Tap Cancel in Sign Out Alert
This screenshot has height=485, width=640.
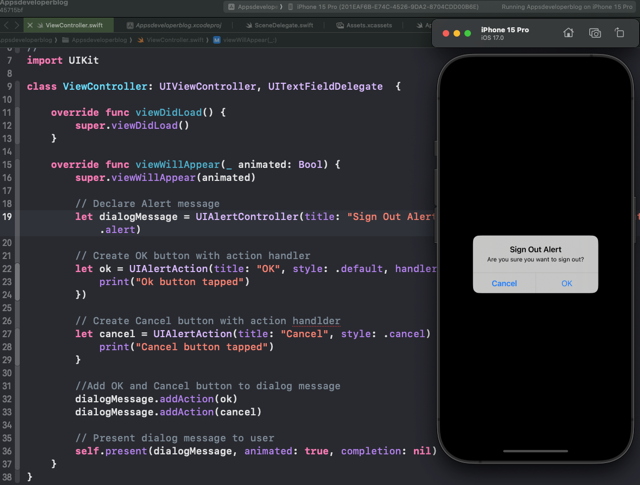[504, 283]
